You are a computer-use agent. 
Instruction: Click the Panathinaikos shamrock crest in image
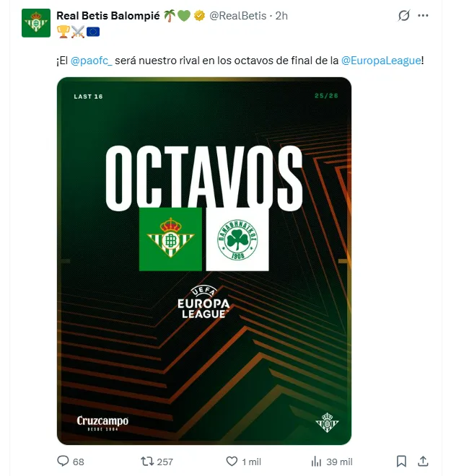(237, 239)
